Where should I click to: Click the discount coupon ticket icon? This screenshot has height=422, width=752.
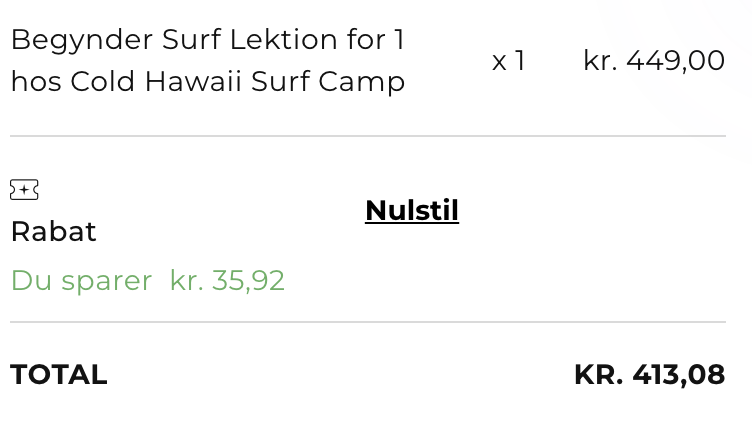24,189
